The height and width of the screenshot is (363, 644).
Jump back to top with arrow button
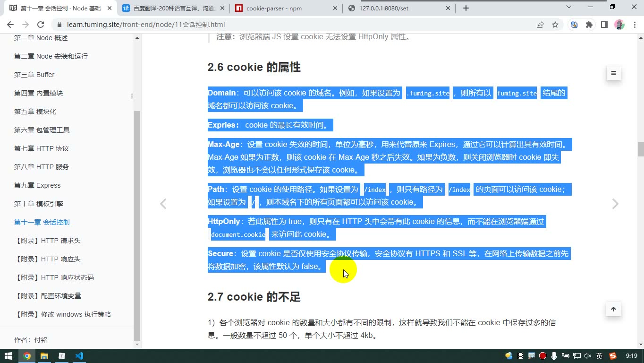pyautogui.click(x=613, y=309)
